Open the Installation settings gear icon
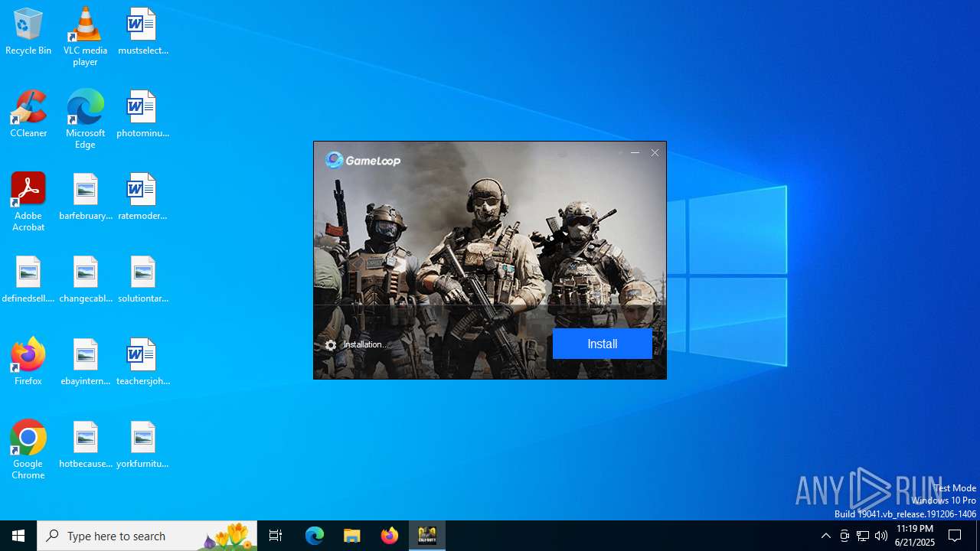This screenshot has width=980, height=551. (x=331, y=345)
